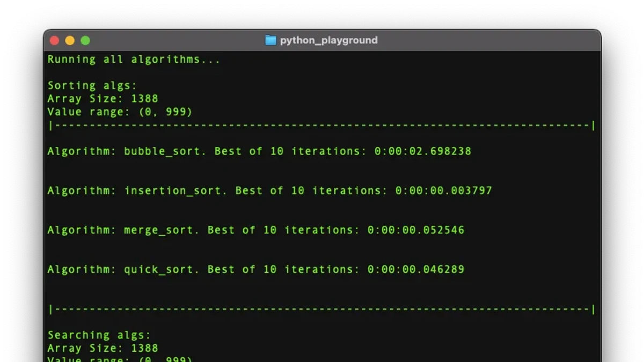Click the blue folder icon in title
The height and width of the screenshot is (362, 644).
pos(271,40)
